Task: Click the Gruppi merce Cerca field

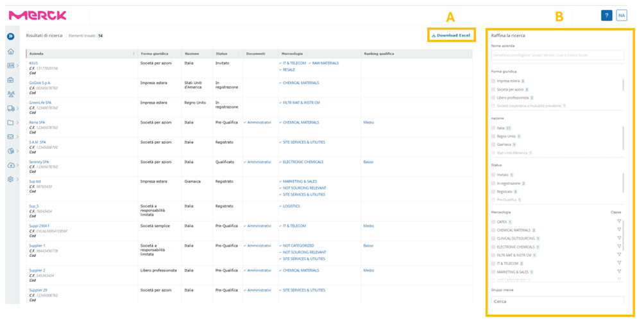Action: pyautogui.click(x=557, y=301)
